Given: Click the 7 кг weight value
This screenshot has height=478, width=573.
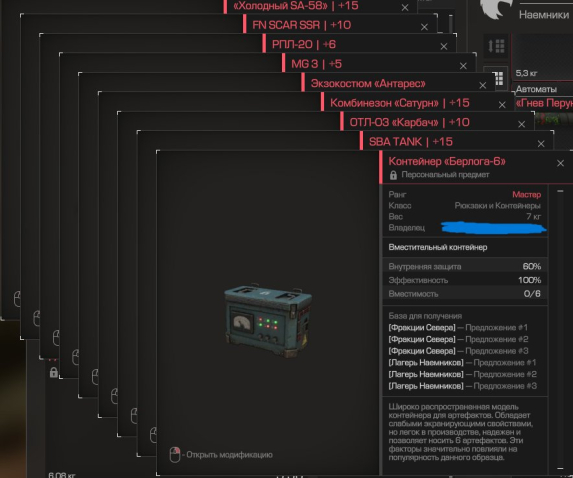Looking at the screenshot, I should pos(534,217).
